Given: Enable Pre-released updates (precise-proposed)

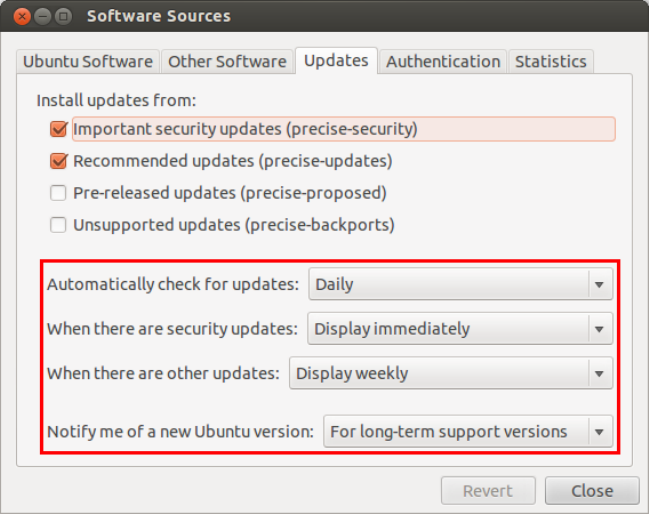Looking at the screenshot, I should (x=58, y=193).
